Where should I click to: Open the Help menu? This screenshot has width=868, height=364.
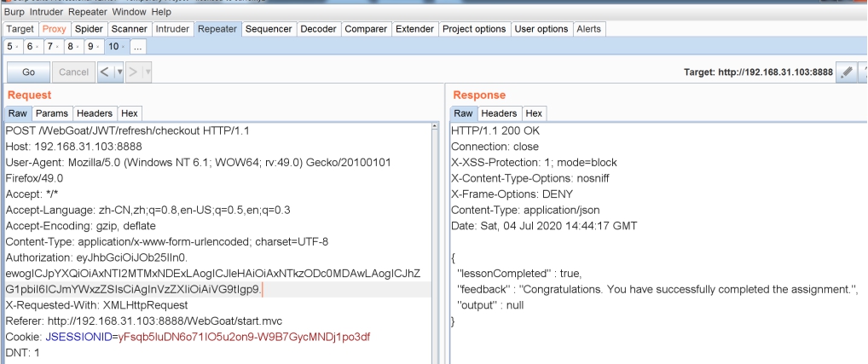pyautogui.click(x=161, y=12)
